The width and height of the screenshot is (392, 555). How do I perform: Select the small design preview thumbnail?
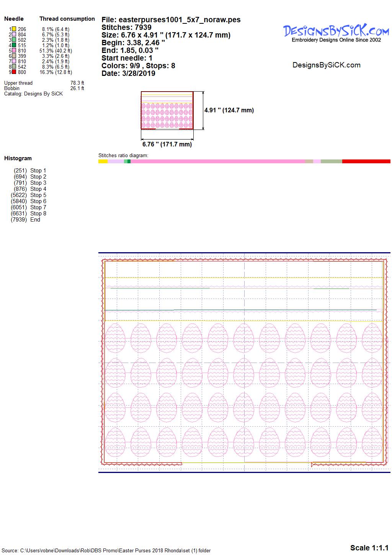click(x=167, y=111)
